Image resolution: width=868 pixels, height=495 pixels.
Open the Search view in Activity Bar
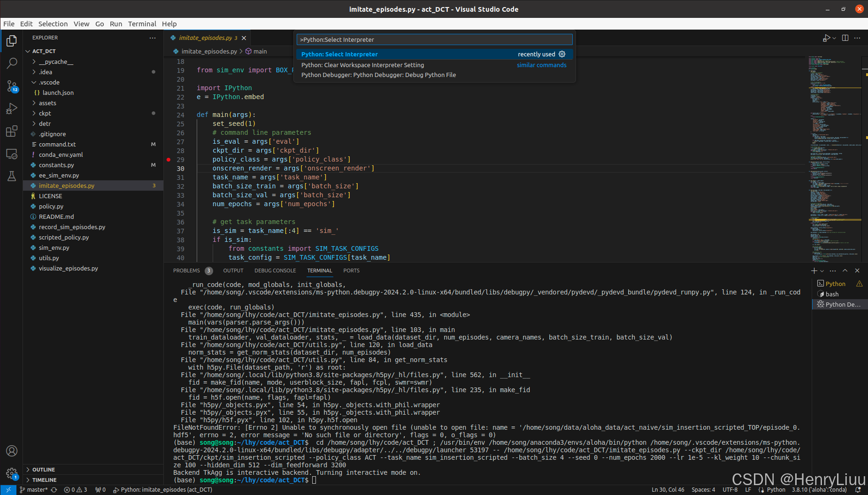coord(12,62)
